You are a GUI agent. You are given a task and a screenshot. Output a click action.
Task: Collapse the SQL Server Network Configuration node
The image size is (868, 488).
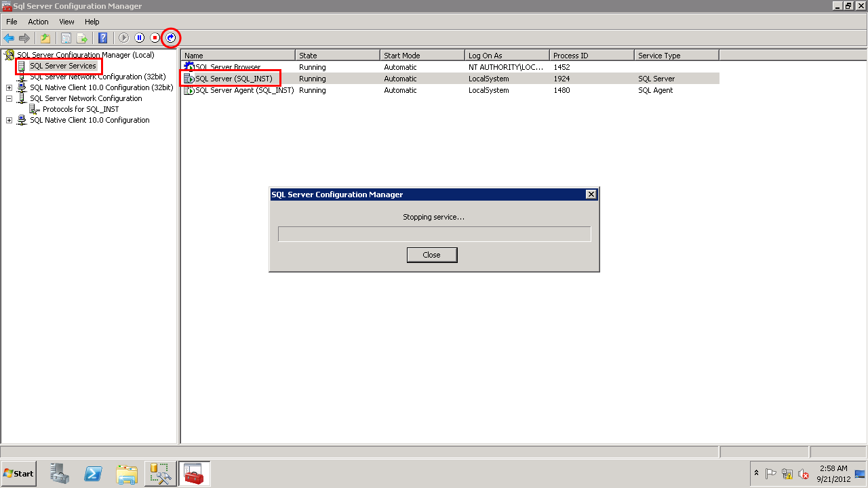click(9, 98)
